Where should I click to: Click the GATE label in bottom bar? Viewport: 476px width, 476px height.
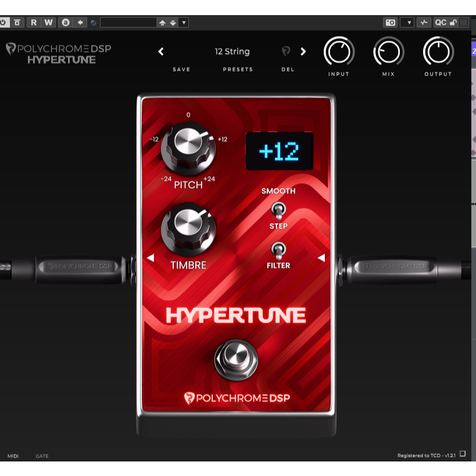pyautogui.click(x=42, y=456)
